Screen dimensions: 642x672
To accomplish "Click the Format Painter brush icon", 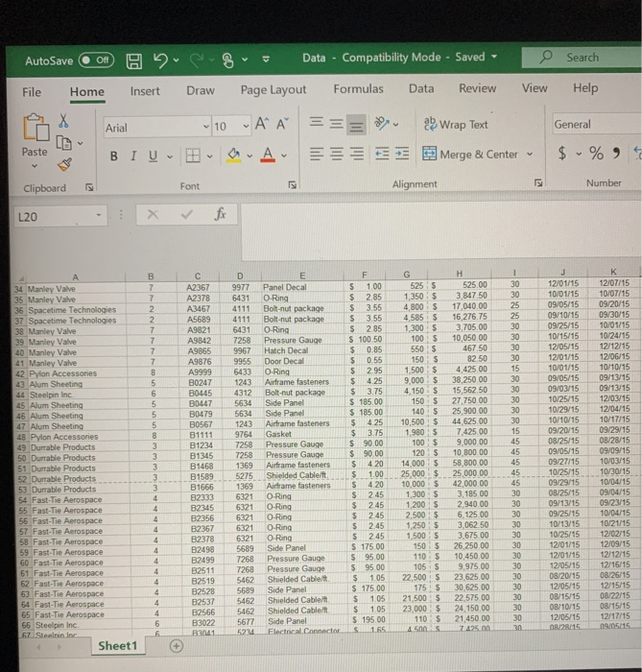I will pos(64,164).
